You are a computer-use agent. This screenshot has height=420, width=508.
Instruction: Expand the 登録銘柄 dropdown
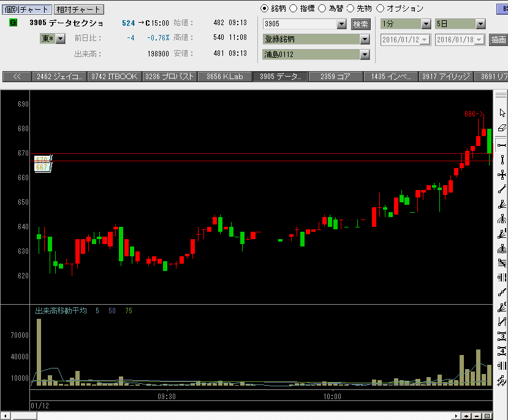pyautogui.click(x=365, y=39)
